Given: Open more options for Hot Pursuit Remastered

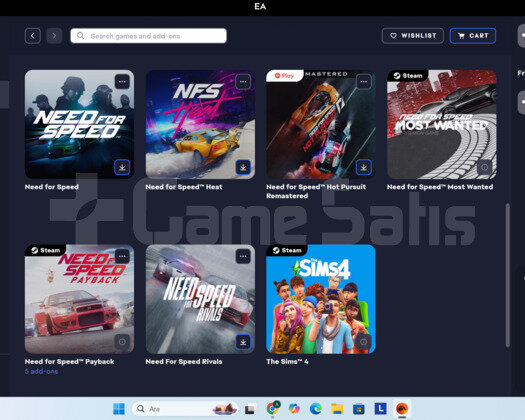Looking at the screenshot, I should [364, 82].
